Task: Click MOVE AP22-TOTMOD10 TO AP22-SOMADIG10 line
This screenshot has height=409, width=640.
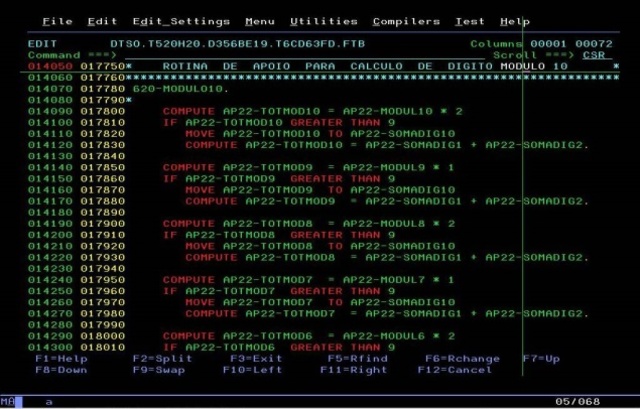Action: coord(320,133)
